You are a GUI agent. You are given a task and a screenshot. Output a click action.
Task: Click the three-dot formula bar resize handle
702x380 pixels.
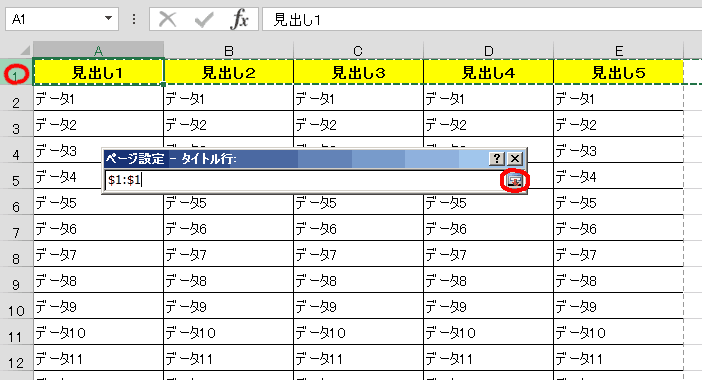coord(134,19)
